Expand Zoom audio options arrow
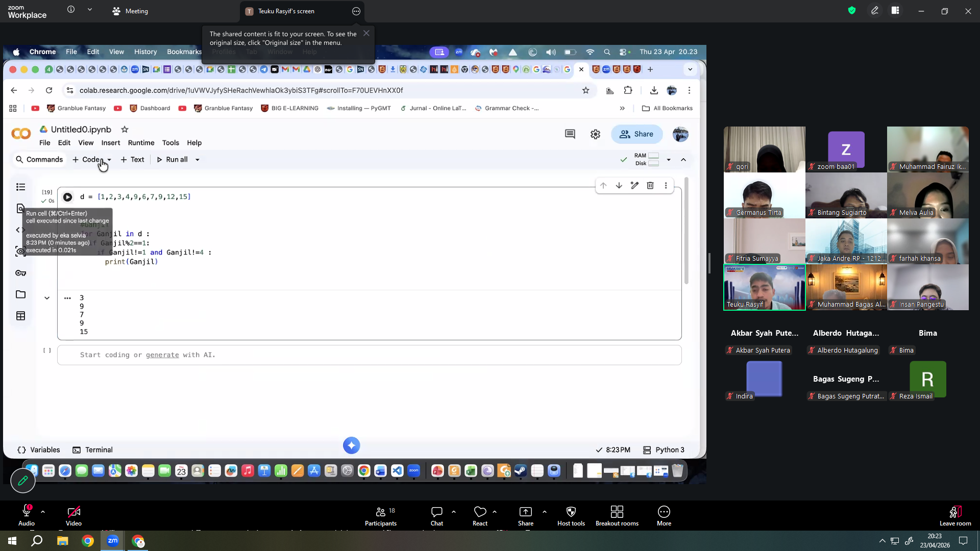Screen dimensions: 980x551 43,511
